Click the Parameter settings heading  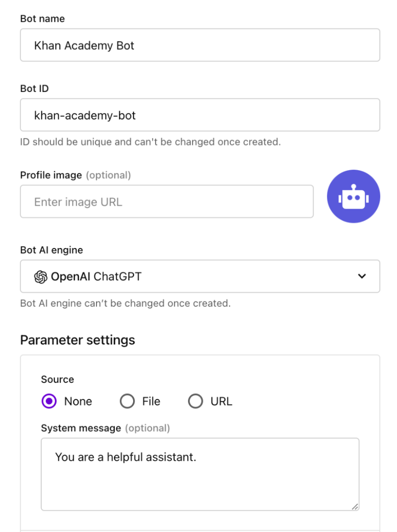tap(77, 340)
